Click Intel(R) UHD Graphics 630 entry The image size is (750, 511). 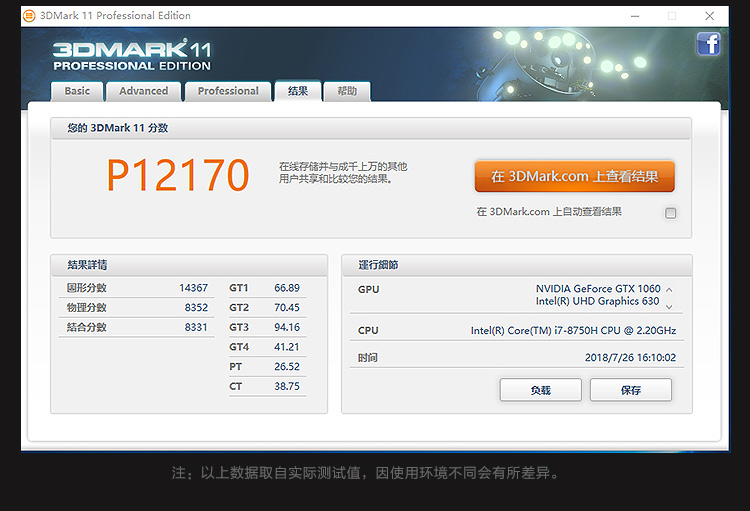[597, 301]
